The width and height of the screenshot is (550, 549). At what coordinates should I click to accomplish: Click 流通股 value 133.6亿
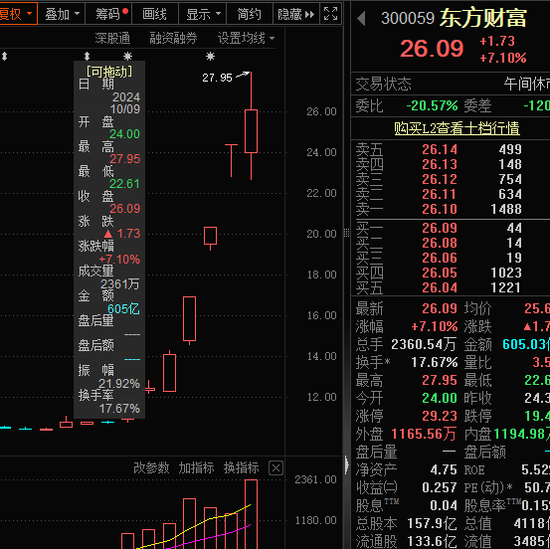[x=432, y=541]
